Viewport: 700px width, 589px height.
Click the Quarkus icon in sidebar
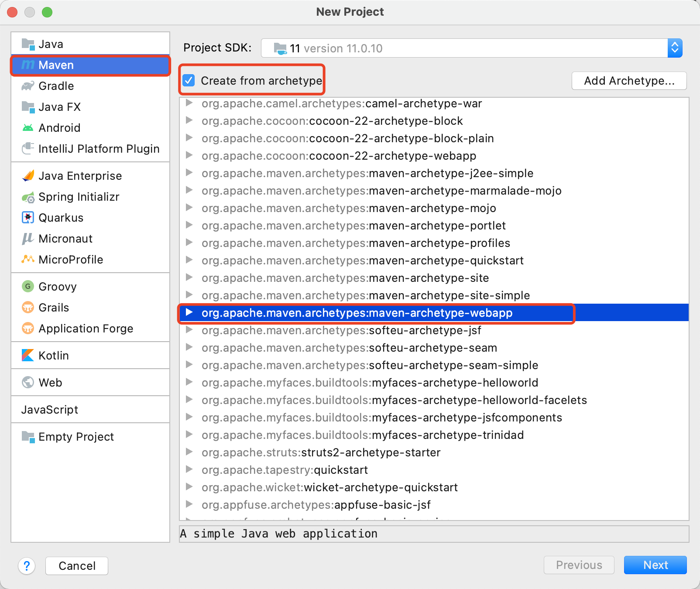coord(27,217)
